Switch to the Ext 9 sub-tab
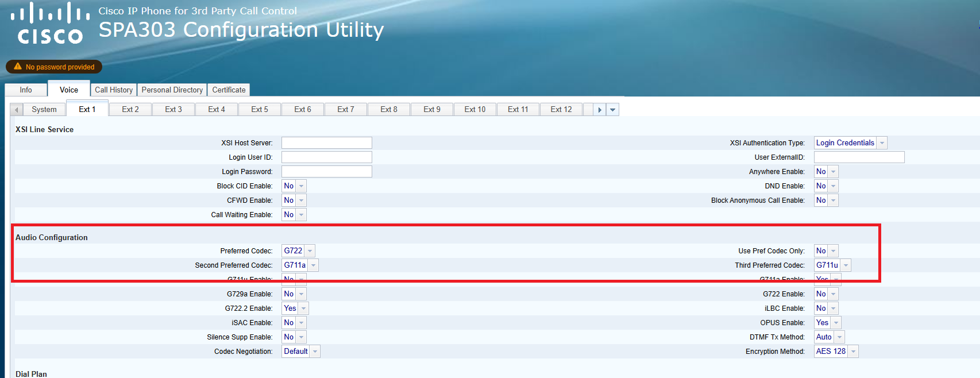This screenshot has height=378, width=980. (x=432, y=110)
